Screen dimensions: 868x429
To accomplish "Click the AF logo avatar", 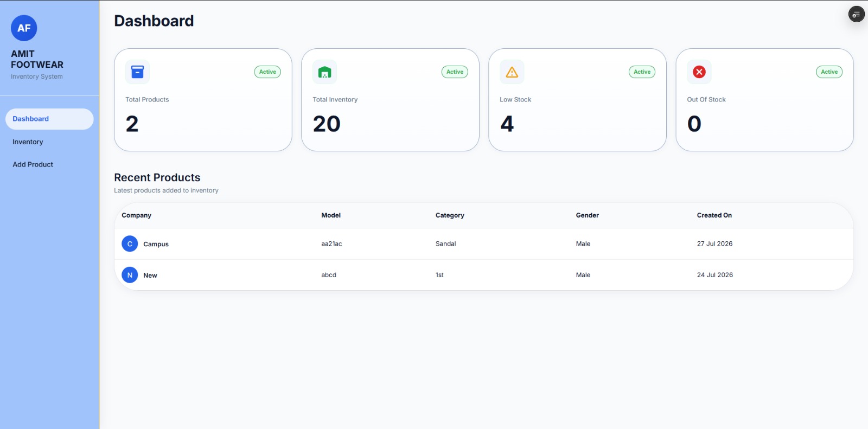I will [24, 28].
